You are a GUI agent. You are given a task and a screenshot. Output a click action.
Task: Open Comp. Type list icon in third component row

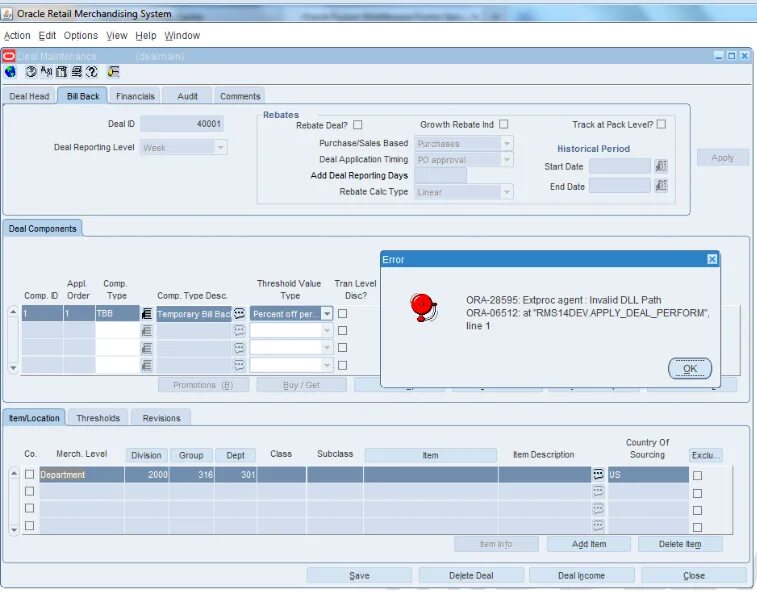click(x=147, y=348)
